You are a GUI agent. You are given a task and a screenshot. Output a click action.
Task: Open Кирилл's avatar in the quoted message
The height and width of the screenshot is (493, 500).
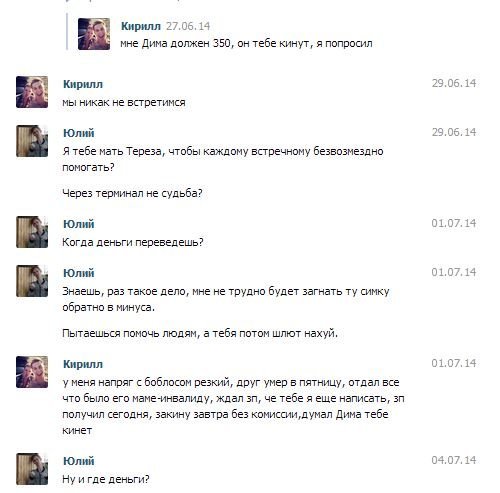tap(94, 34)
